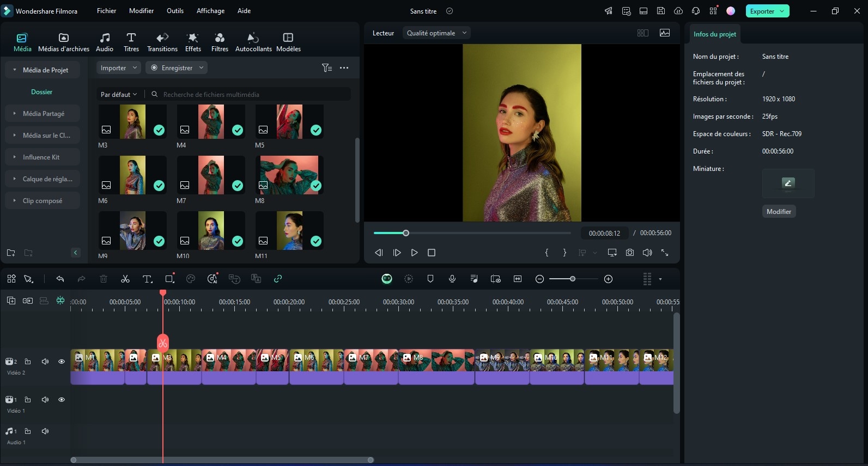Screen dimensions: 868x466
Task: Switch to the Transitions tab
Action: coord(162,42)
